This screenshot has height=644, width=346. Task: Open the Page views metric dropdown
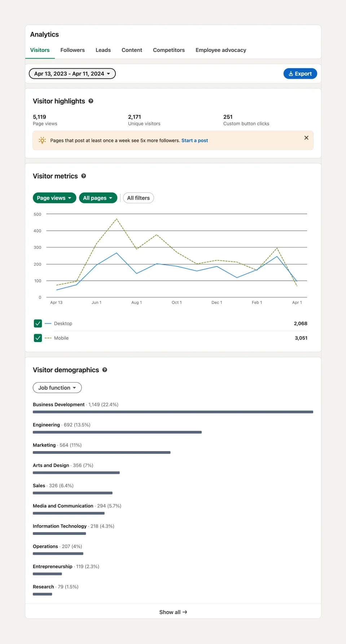click(54, 198)
